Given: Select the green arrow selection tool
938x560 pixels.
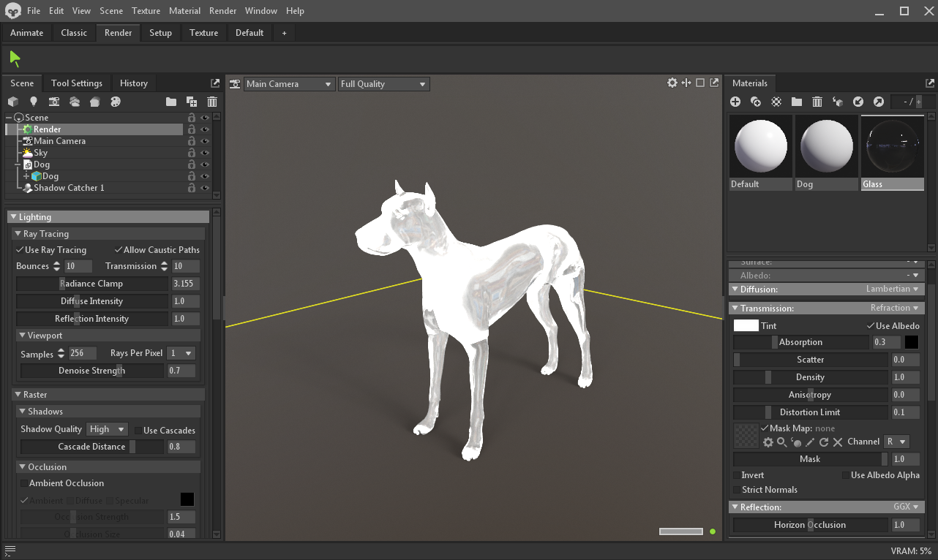Looking at the screenshot, I should [x=15, y=58].
